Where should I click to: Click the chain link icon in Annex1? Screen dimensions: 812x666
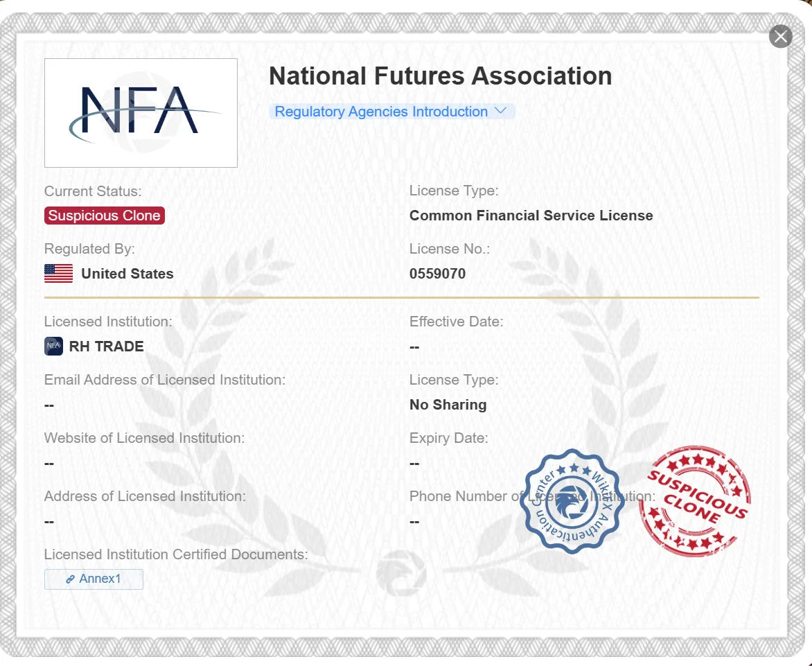click(x=71, y=579)
